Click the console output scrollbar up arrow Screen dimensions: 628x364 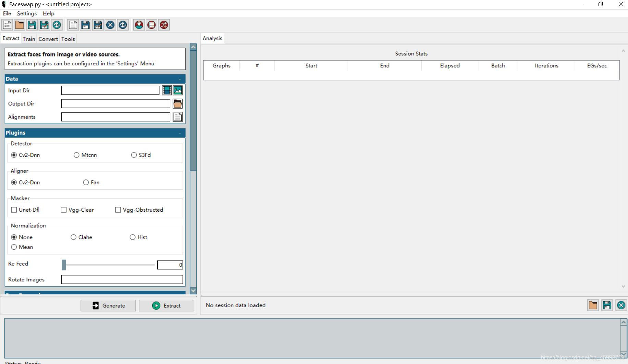click(x=624, y=322)
